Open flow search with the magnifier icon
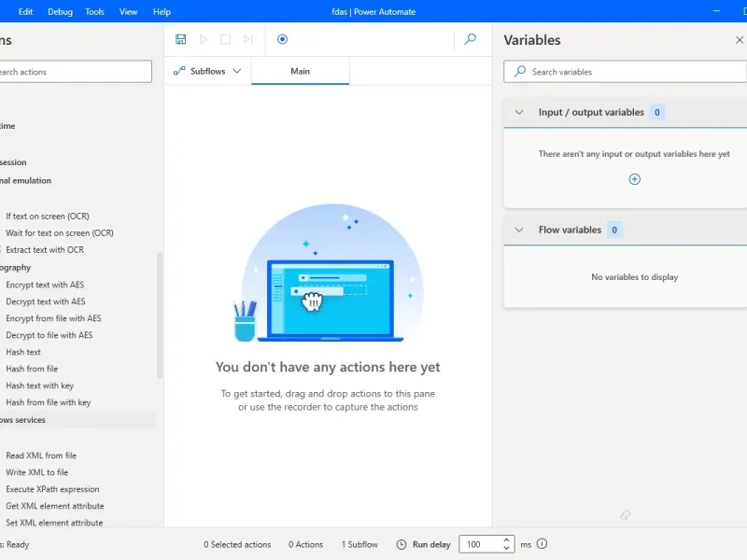 (471, 39)
